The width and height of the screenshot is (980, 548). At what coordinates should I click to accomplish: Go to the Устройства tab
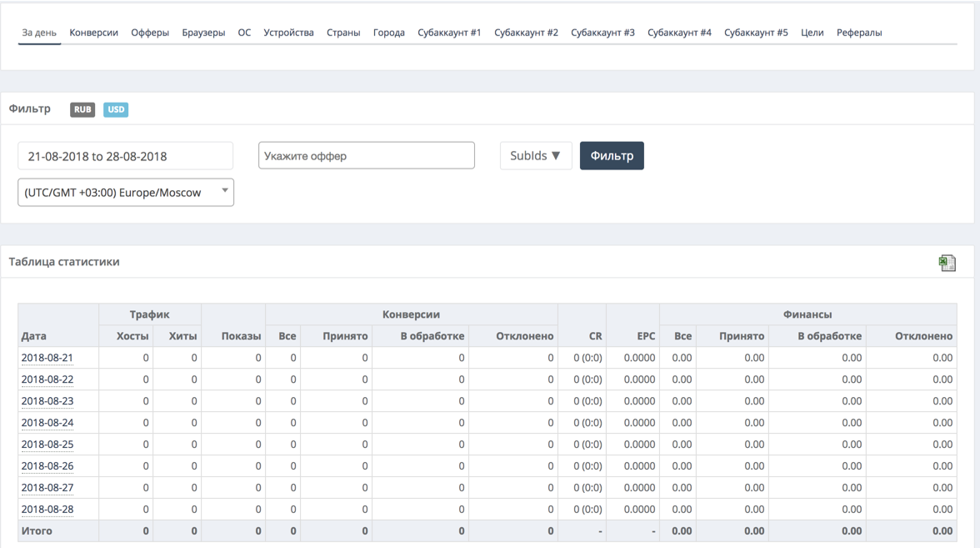(x=288, y=33)
